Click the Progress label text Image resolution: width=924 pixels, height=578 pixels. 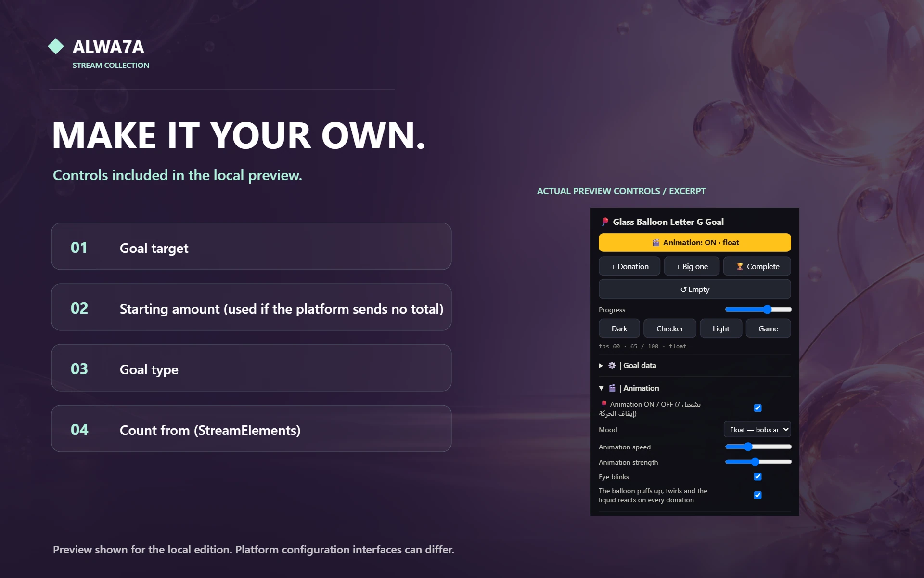pos(612,310)
